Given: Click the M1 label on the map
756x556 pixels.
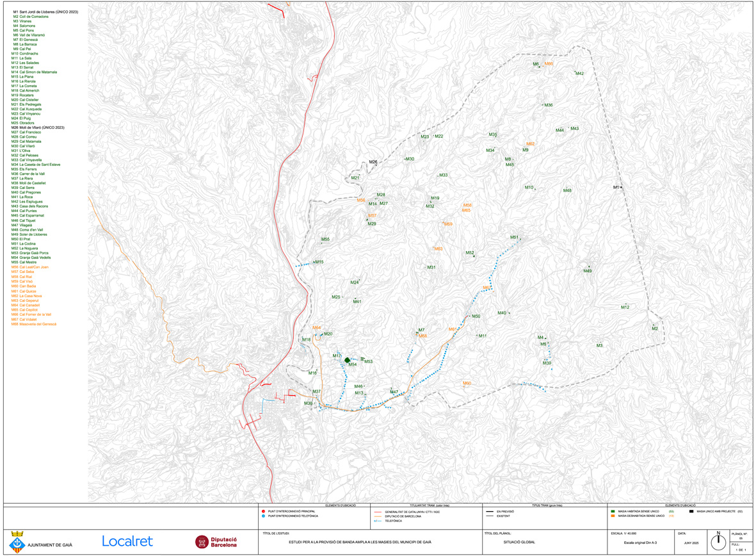Looking at the screenshot, I should 616,187.
